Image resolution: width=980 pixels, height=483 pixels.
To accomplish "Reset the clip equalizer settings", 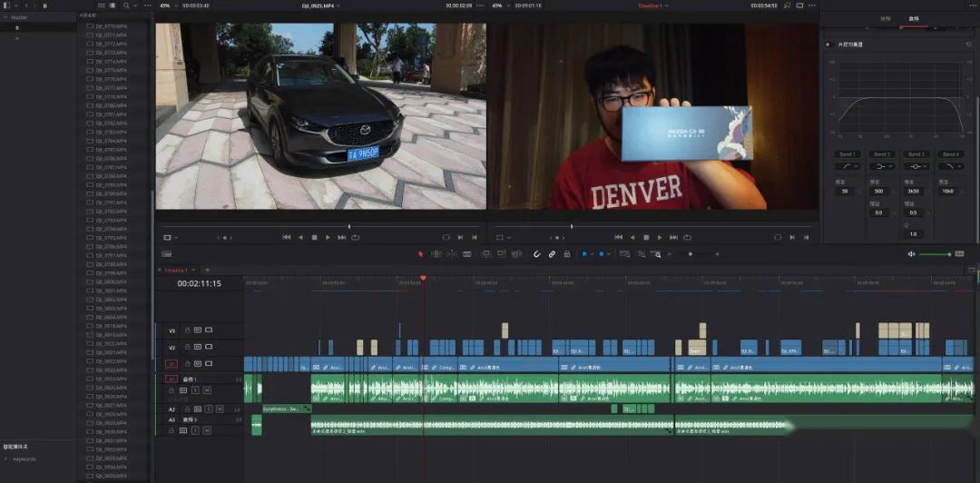I will pos(969,44).
